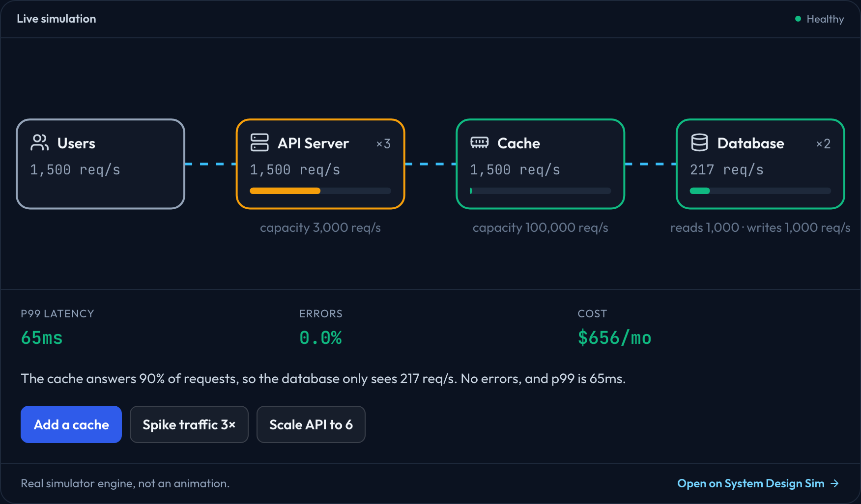The image size is (861, 504).
Task: Click the capacity 3,000 req/s label
Action: (x=320, y=227)
